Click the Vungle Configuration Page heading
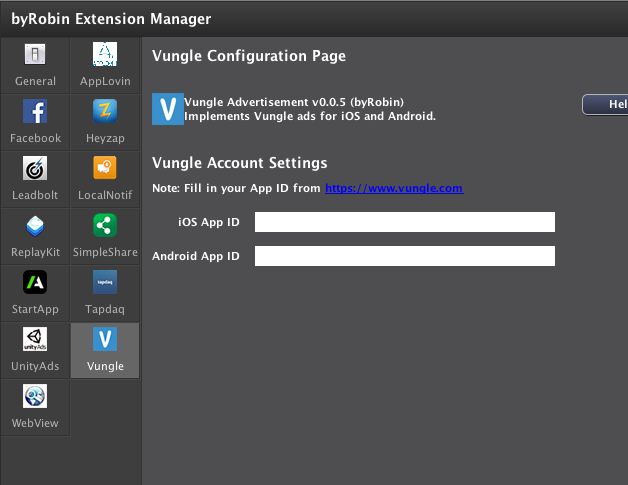Screen dimensions: 628x485 pyautogui.click(x=249, y=56)
